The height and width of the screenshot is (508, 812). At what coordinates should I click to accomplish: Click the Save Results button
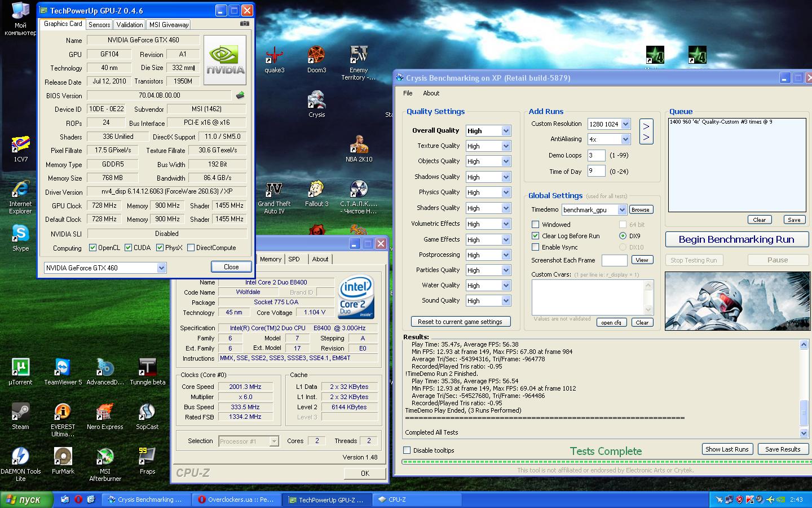pyautogui.click(x=783, y=449)
